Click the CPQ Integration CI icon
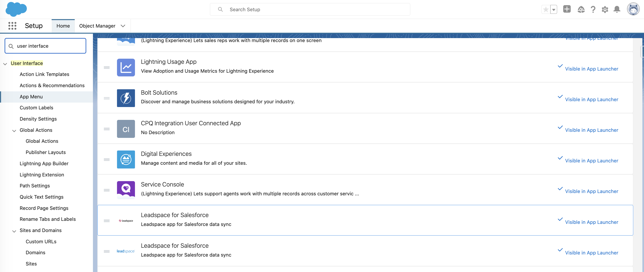The image size is (644, 272). pyautogui.click(x=126, y=129)
